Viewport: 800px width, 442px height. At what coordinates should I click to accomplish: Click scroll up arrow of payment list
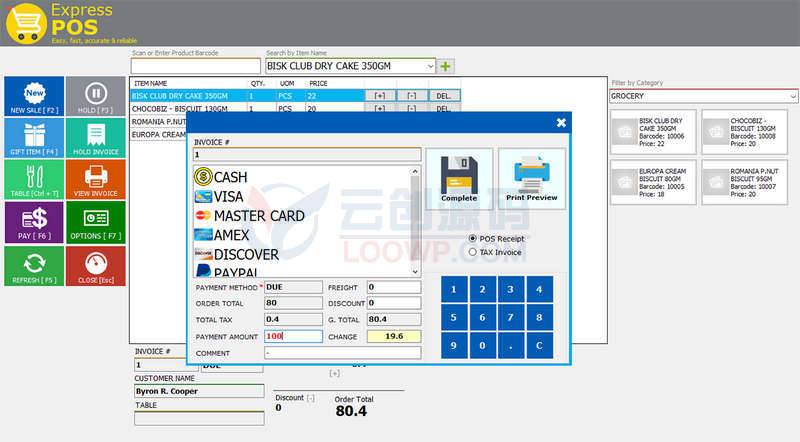(415, 171)
